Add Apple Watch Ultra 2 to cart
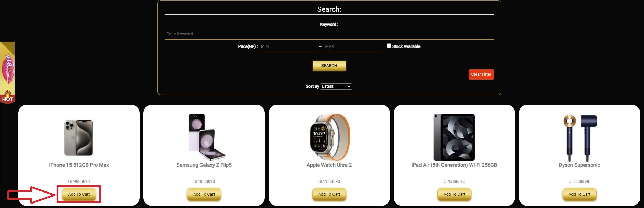 click(329, 194)
